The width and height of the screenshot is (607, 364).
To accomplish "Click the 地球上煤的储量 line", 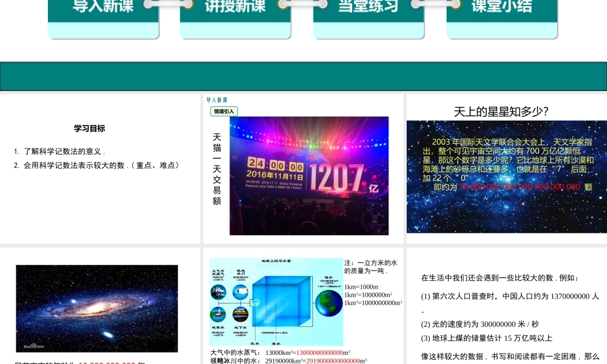I will 487,338.
